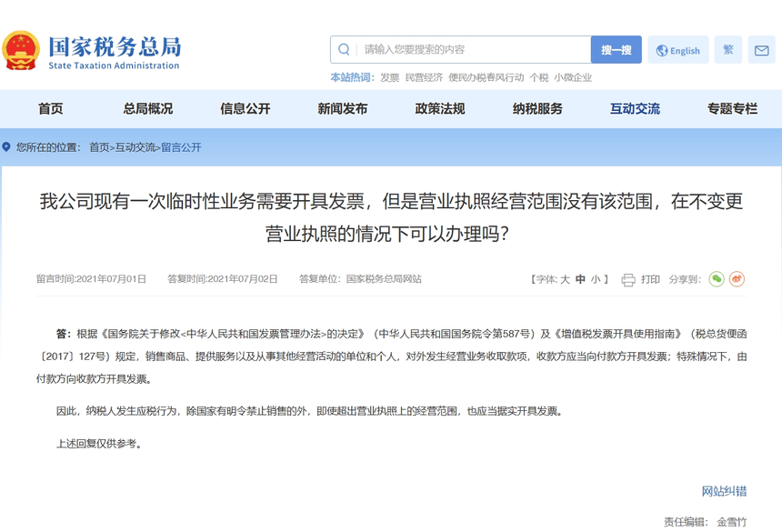Viewport: 782px width, 532px height.
Task: Share via the WeChat icon
Action: coord(717,278)
